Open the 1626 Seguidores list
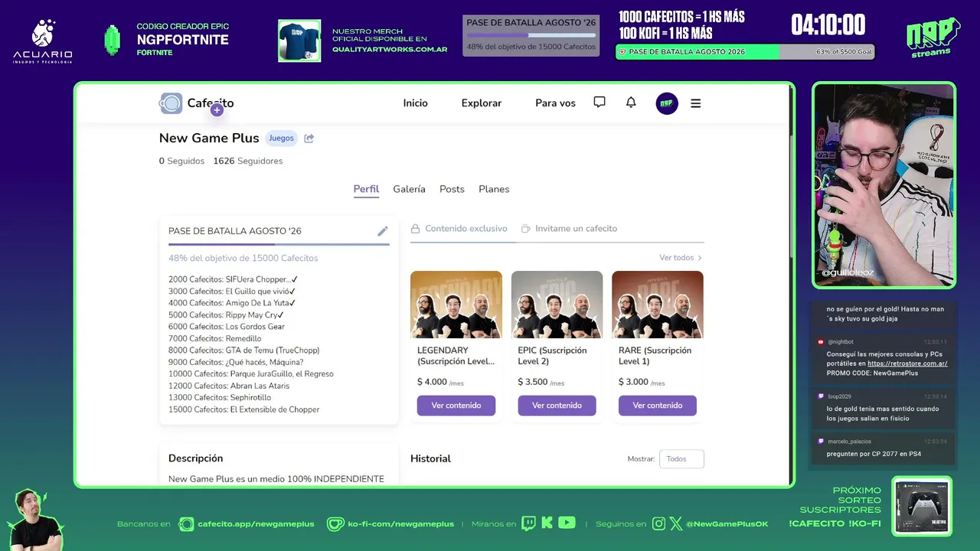Image resolution: width=980 pixels, height=551 pixels. (x=248, y=161)
